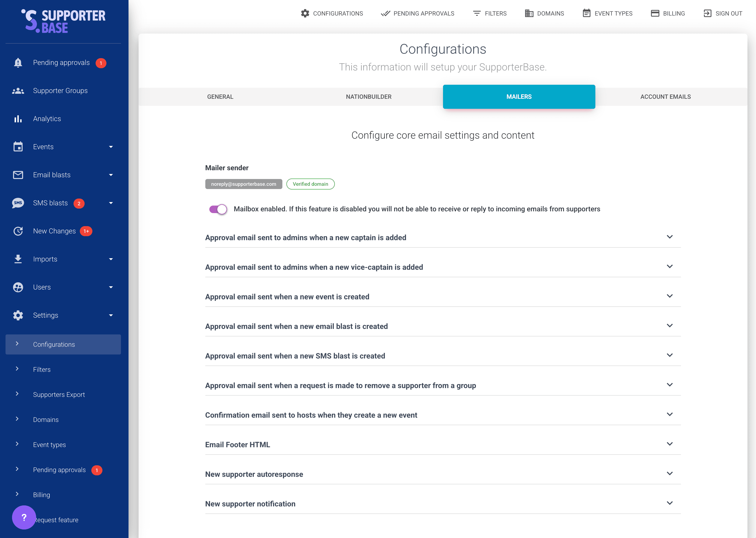Expand Email blasts sidebar submenu arrow
The image size is (756, 538).
click(x=111, y=175)
